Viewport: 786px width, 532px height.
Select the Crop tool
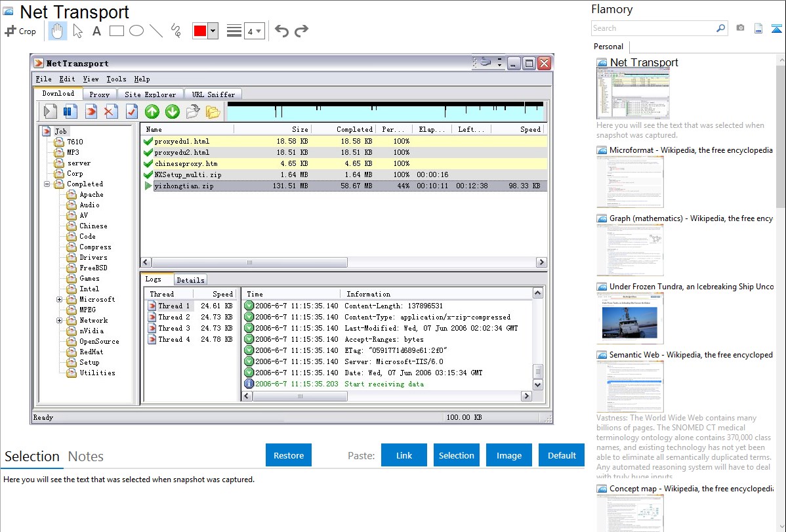tap(20, 31)
